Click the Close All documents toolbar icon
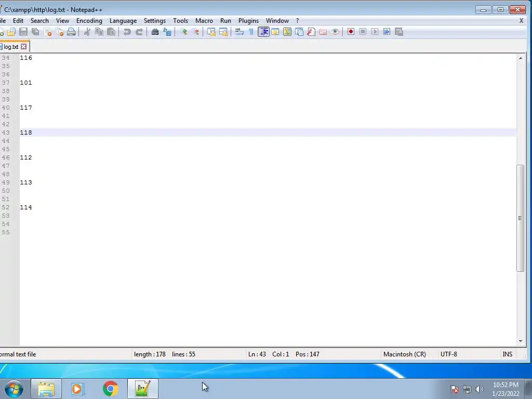Screen dimensions: 532x399 pos(59,32)
